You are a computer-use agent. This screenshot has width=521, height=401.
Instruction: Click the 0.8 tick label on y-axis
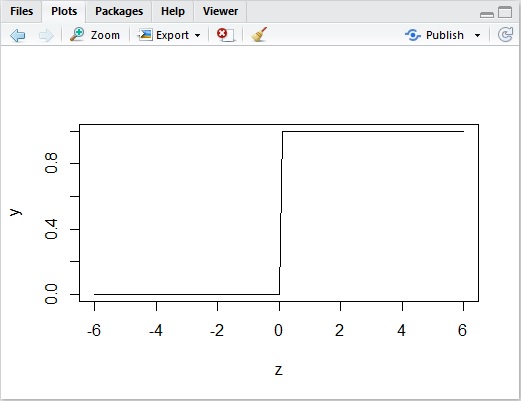[x=51, y=163]
